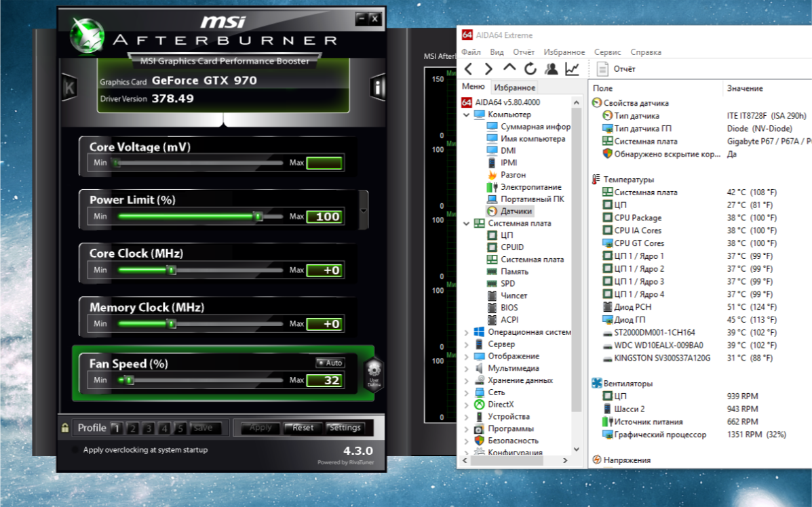The image size is (812, 507).
Task: Go back with AIDA64 left arrow
Action: click(x=469, y=69)
